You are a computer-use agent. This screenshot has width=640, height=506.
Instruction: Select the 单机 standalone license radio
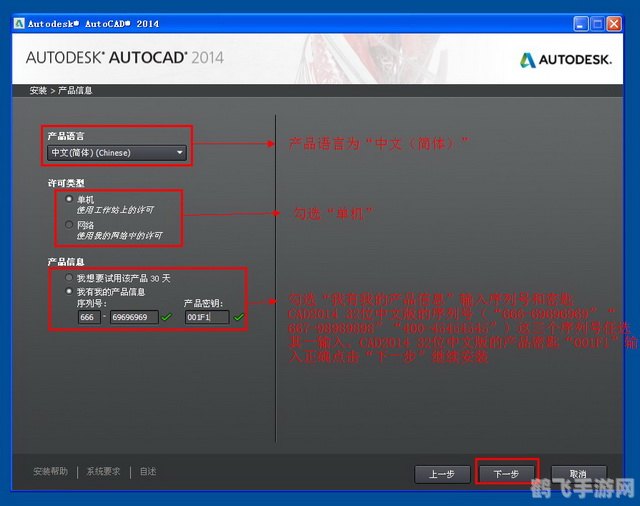69,199
